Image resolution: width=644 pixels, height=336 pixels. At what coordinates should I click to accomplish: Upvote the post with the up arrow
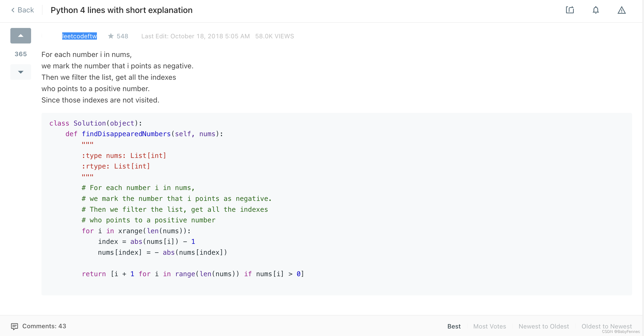click(x=21, y=36)
